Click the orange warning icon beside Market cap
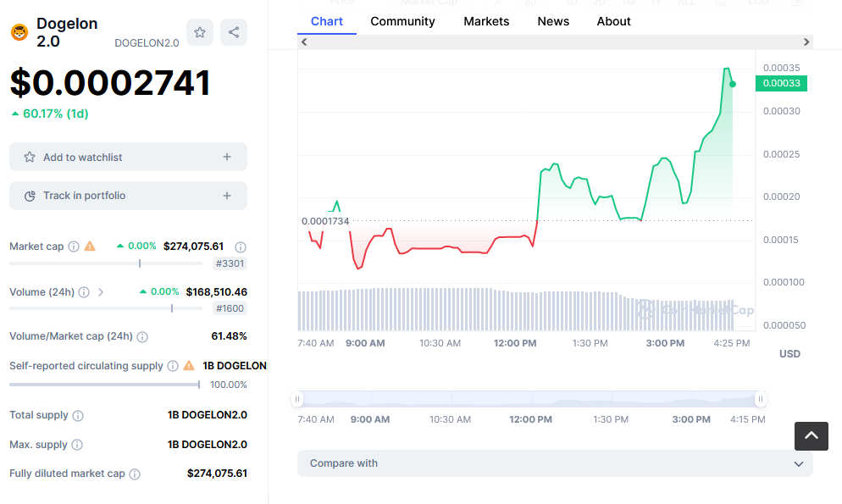The image size is (842, 504). click(x=90, y=246)
